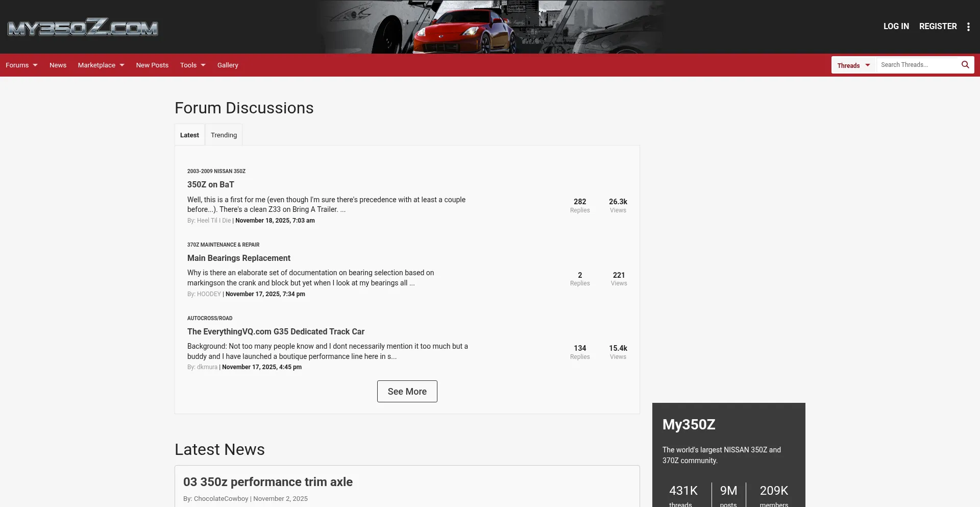
Task: Open the "350Z on BaT" thread
Action: (210, 185)
